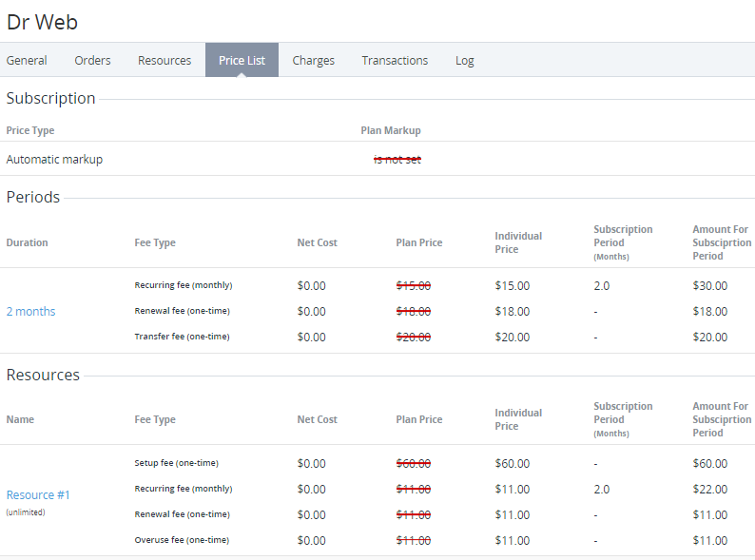The width and height of the screenshot is (755, 560).
Task: Click the Periods section heading
Action: click(x=33, y=198)
